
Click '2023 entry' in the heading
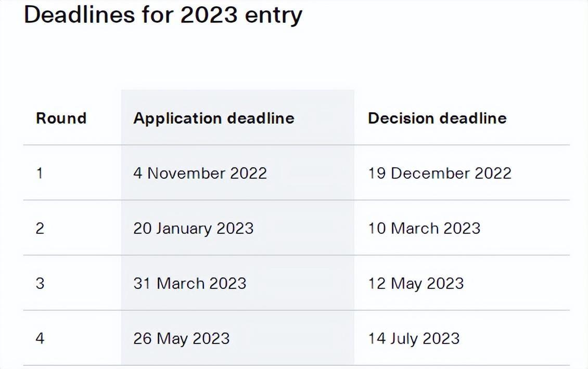241,16
